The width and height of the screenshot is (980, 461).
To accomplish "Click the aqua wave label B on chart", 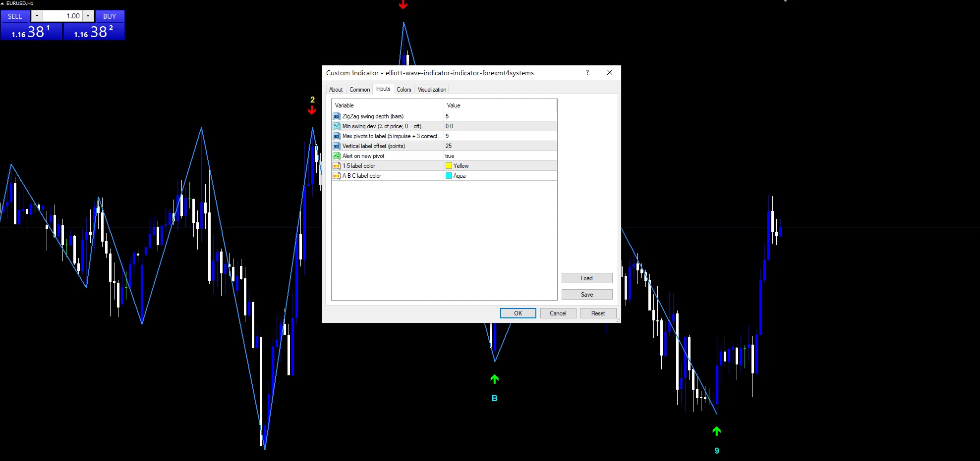I will tap(494, 398).
